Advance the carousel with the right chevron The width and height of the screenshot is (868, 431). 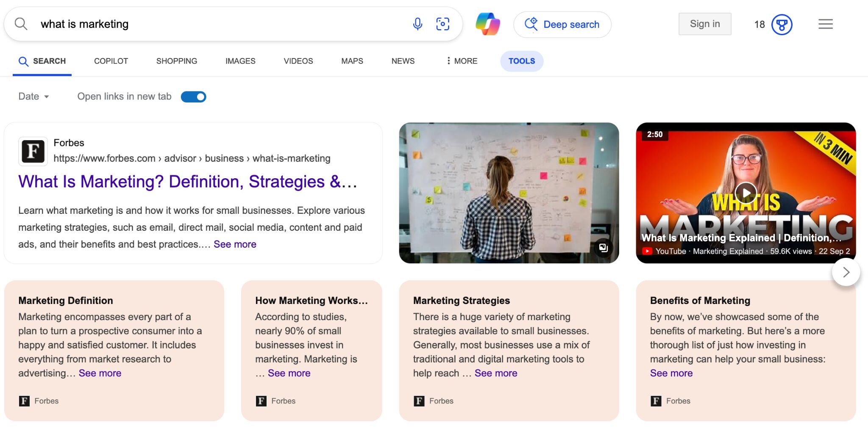point(846,272)
